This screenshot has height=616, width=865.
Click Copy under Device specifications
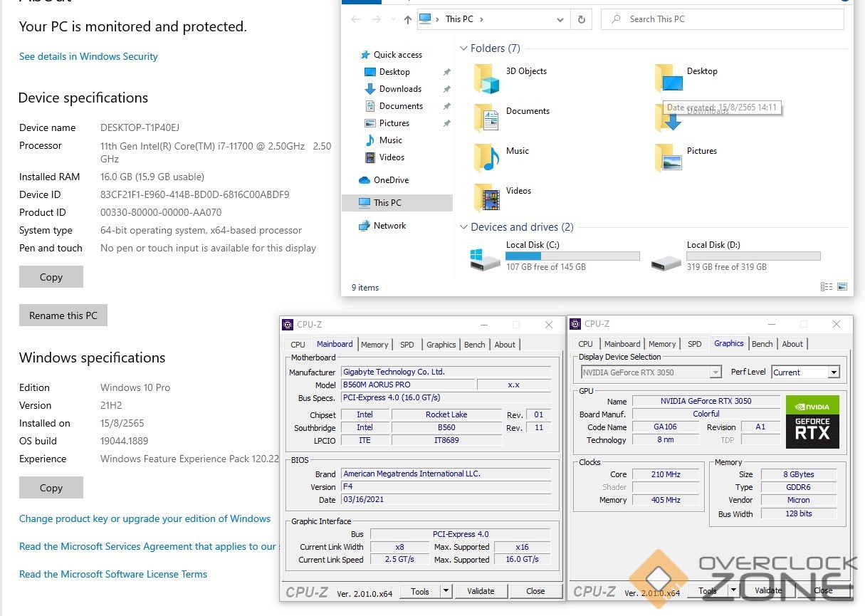[51, 277]
